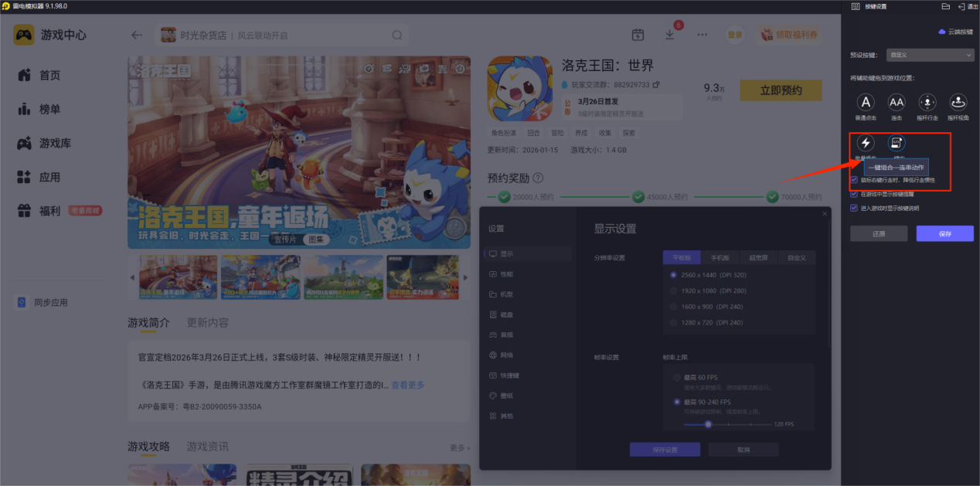Open the three-dot more options menu
The height and width of the screenshot is (486, 980).
pos(702,35)
